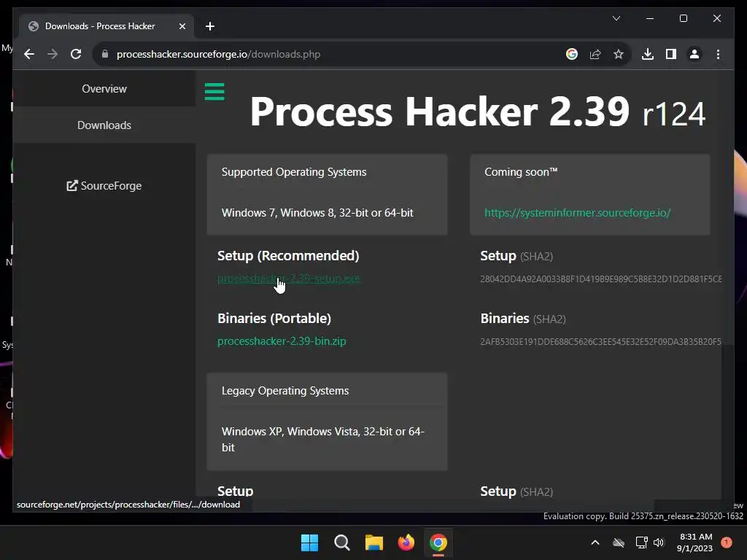Open the Chrome profile icon
Screen dimensions: 747x560
[694, 54]
